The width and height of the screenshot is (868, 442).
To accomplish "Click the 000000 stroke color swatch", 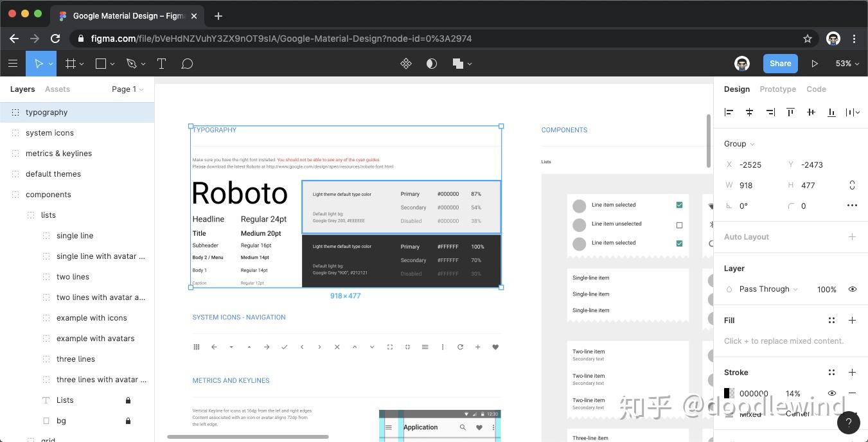I will click(729, 393).
